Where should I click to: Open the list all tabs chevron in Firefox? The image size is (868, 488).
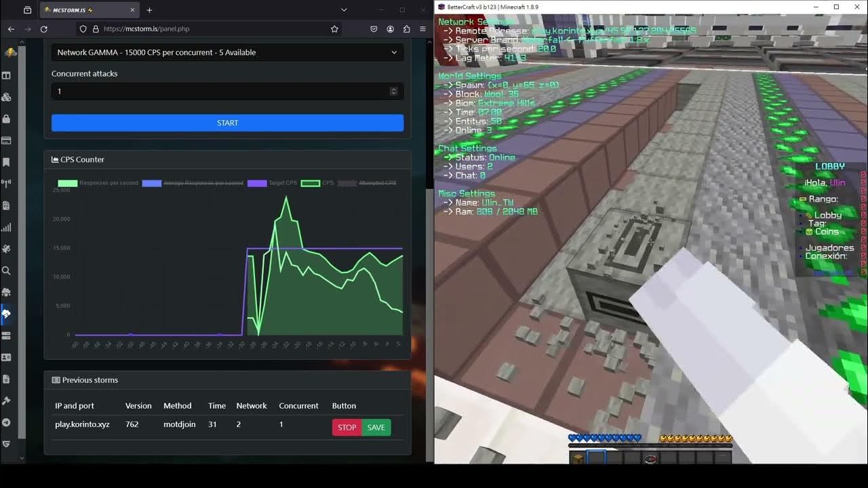[344, 10]
